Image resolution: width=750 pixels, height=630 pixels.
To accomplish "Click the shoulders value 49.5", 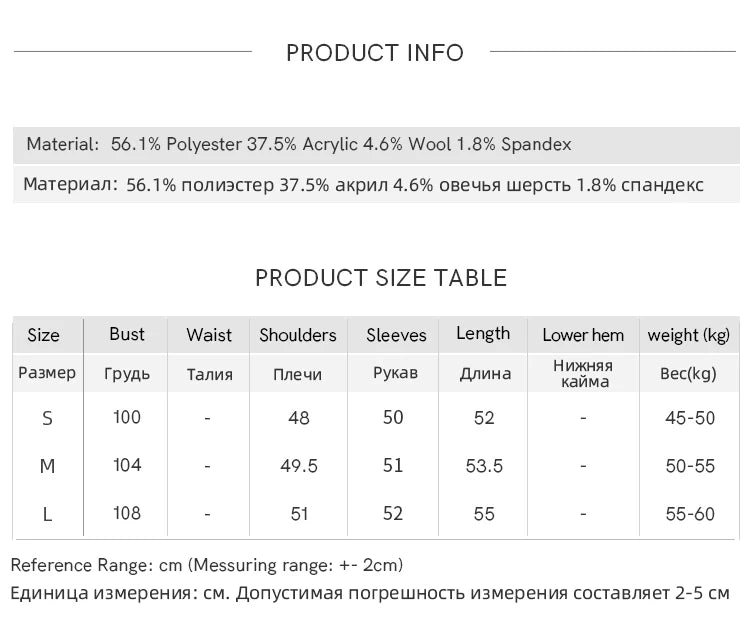I will tap(298, 466).
